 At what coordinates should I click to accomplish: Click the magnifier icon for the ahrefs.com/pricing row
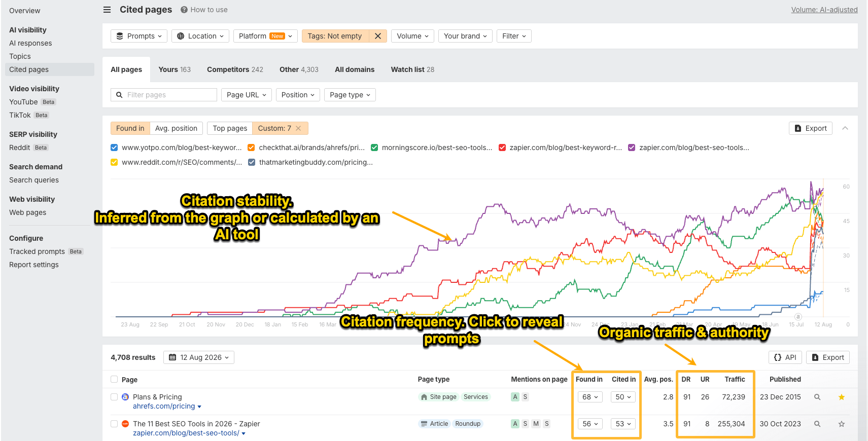pos(817,397)
